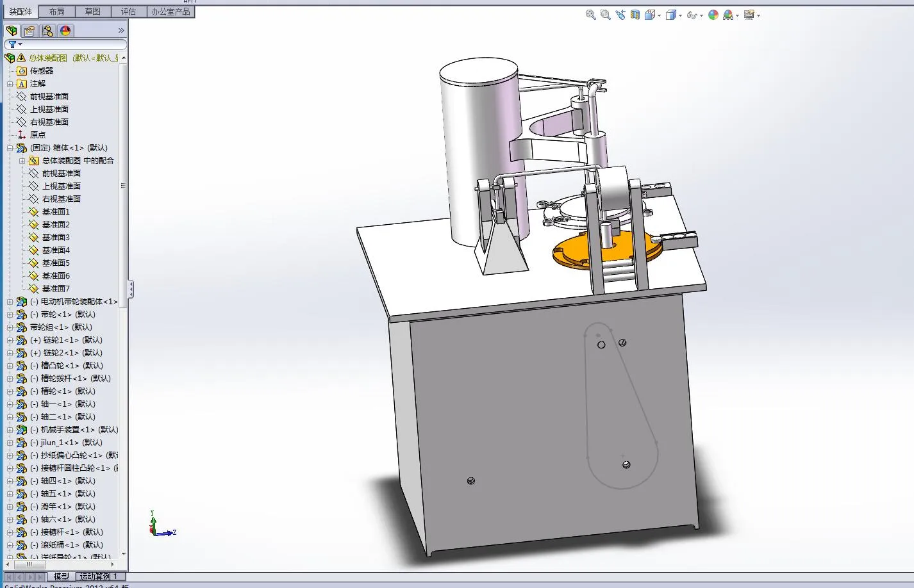Select the top-level 右视基准面 plane
Viewport: 914px width, 588px height.
pos(49,122)
